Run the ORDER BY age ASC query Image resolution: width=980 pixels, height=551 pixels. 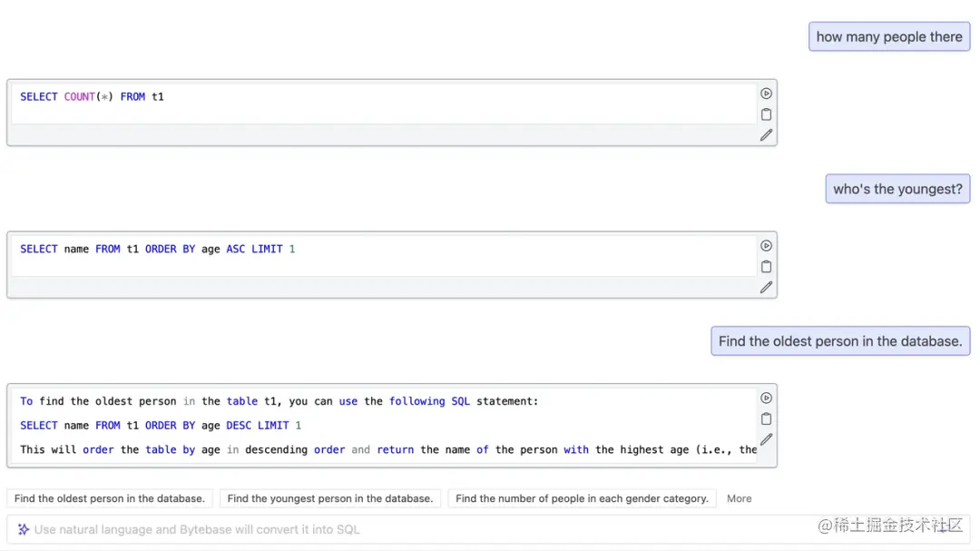[766, 246]
